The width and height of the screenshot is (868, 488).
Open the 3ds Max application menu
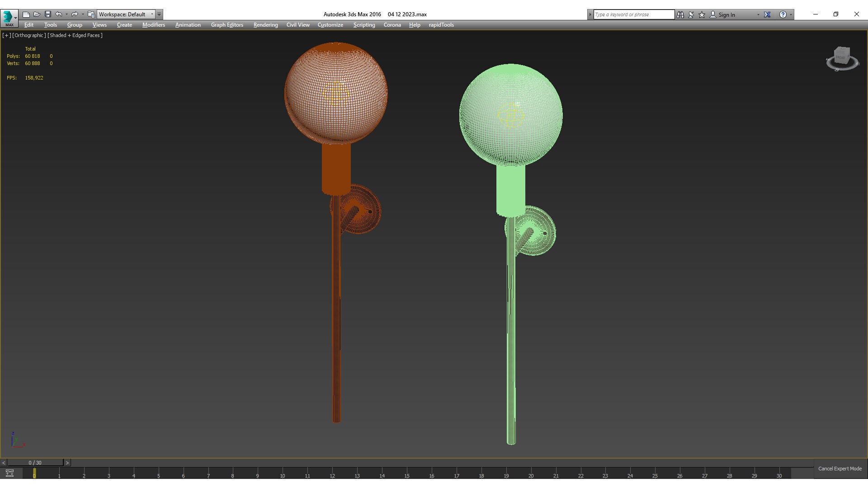[8, 17]
